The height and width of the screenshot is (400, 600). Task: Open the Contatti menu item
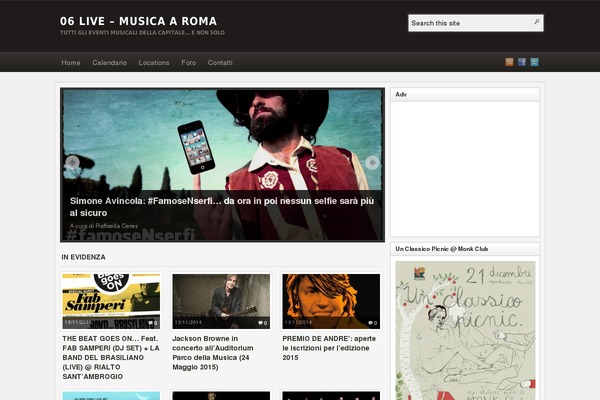pyautogui.click(x=220, y=62)
